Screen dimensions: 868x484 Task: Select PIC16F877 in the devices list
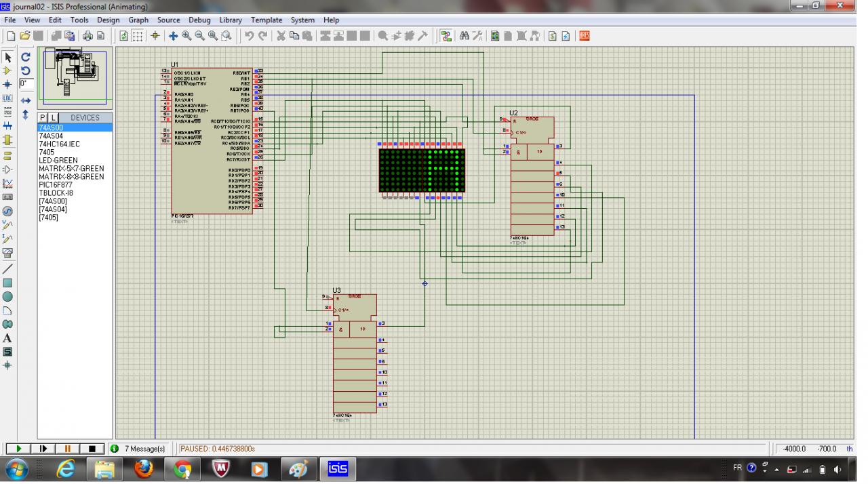coord(57,185)
